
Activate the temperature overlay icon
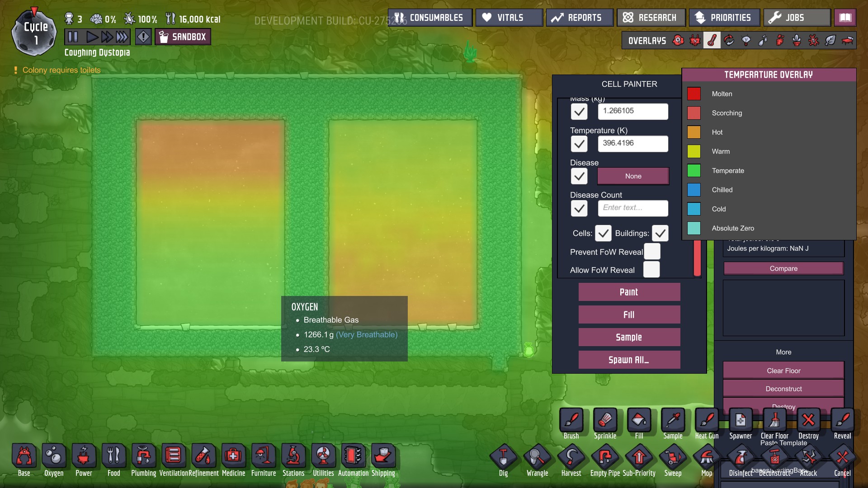point(712,41)
